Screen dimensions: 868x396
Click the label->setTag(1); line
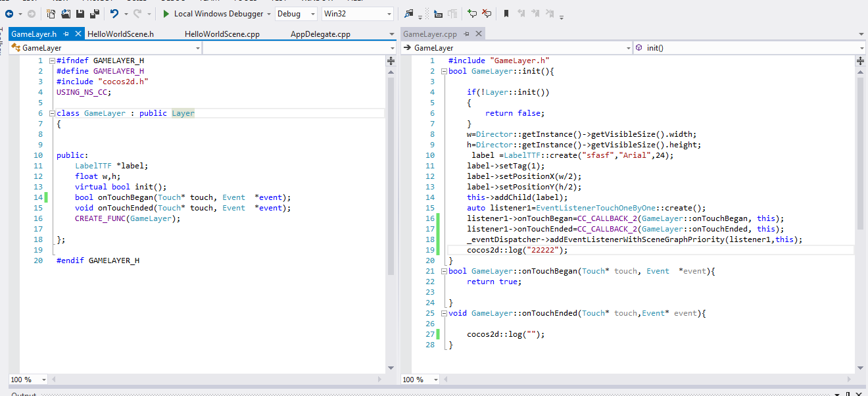pyautogui.click(x=506, y=166)
